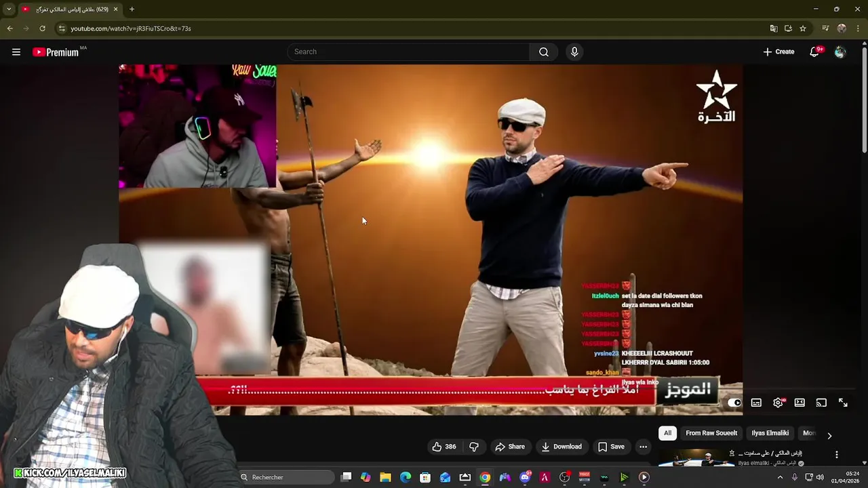Save the video to a playlist
Image resolution: width=868 pixels, height=488 pixels.
[611, 447]
